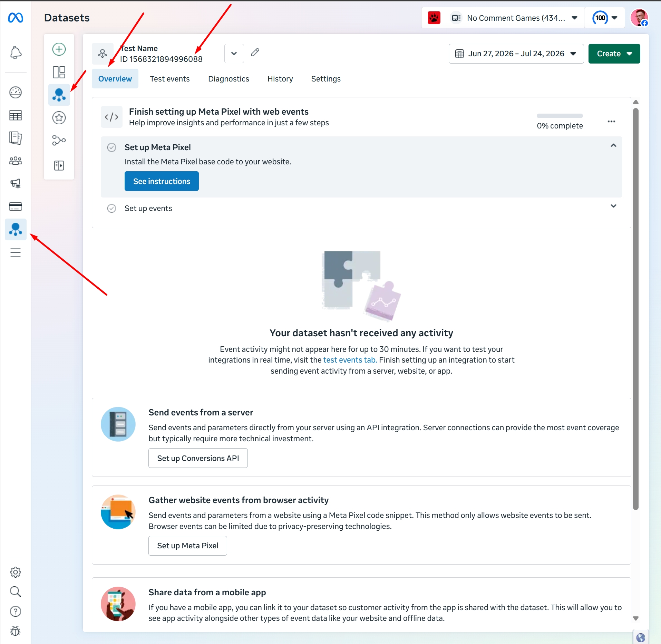
Task: Switch to the History tab
Action: coord(280,79)
